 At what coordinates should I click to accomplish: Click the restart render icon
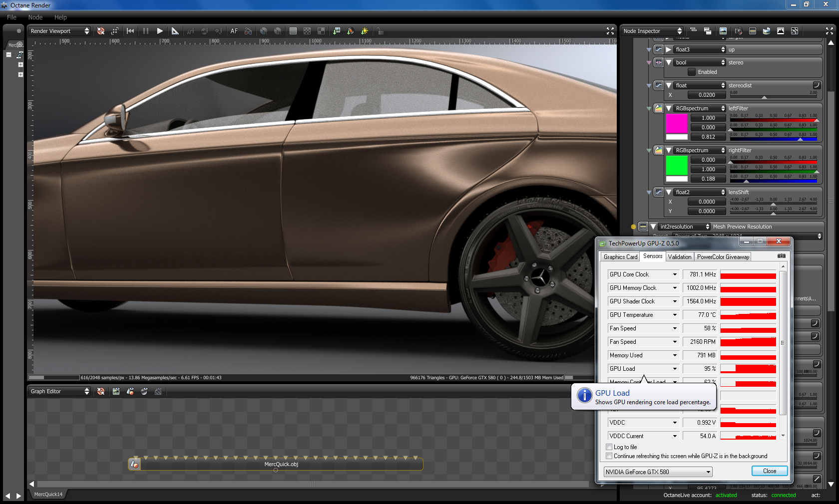point(130,31)
